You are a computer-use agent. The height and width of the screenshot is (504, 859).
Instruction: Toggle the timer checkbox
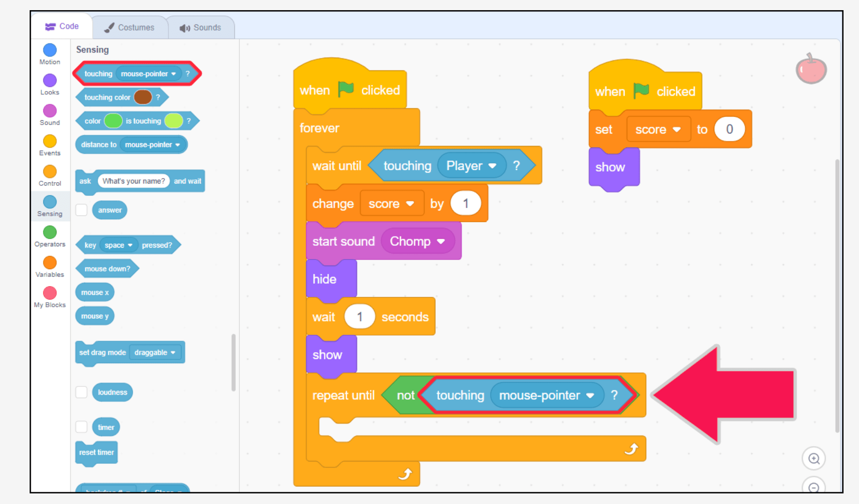(81, 427)
